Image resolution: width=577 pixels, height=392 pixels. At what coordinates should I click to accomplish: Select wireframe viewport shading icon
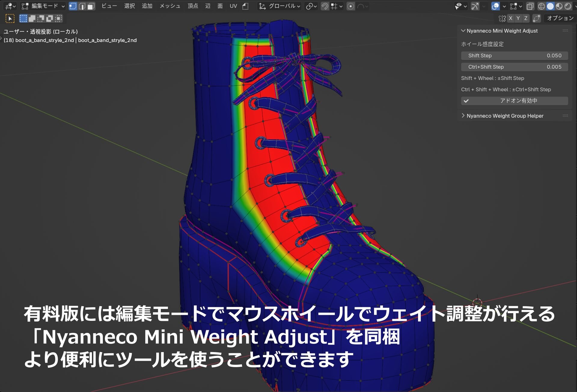541,6
